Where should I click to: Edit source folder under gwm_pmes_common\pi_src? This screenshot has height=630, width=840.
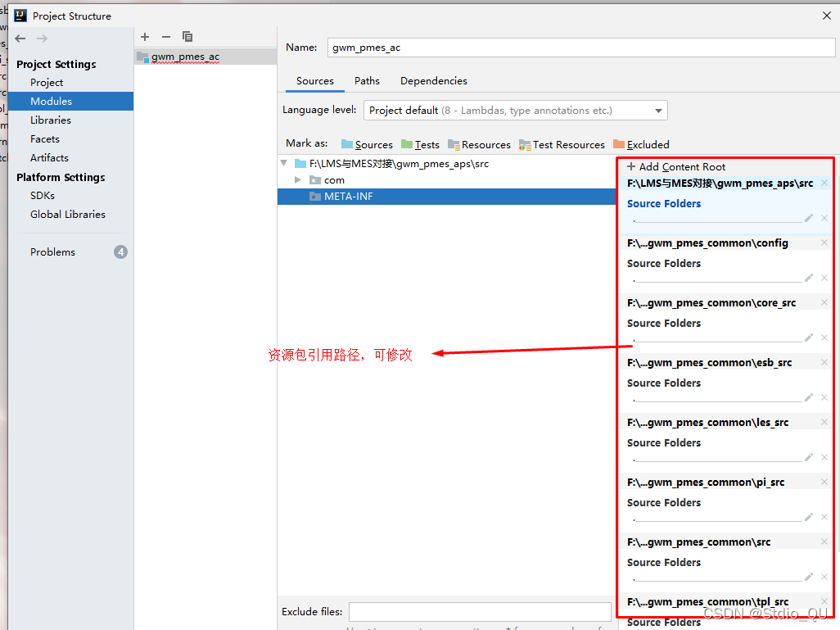[x=809, y=517]
